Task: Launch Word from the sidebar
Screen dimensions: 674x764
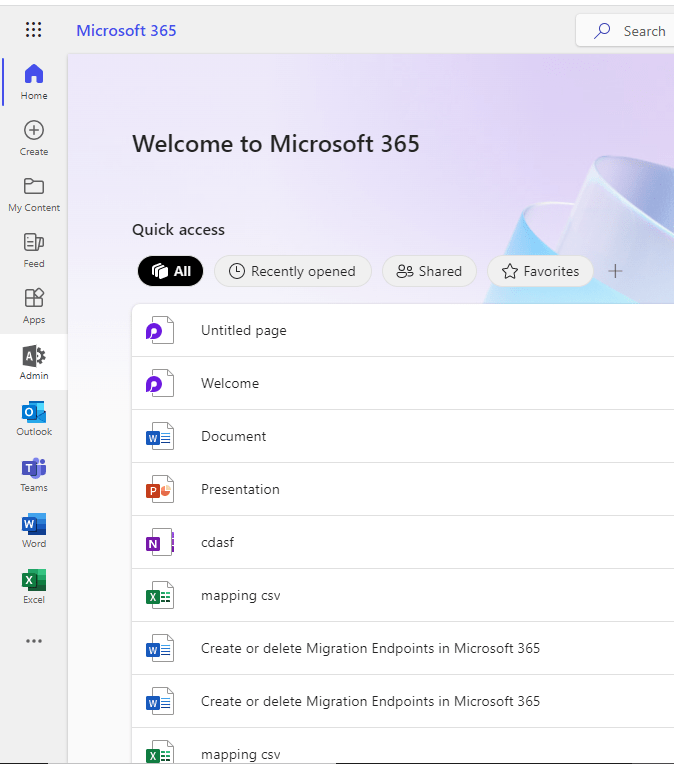Action: pos(34,530)
